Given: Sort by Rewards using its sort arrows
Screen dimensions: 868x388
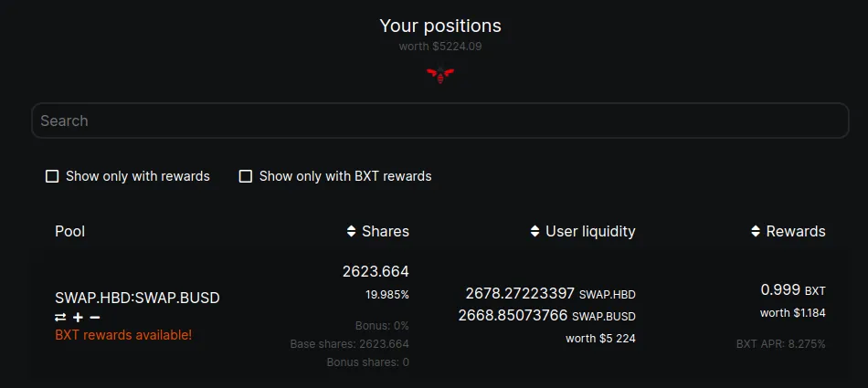Looking at the screenshot, I should tap(756, 232).
